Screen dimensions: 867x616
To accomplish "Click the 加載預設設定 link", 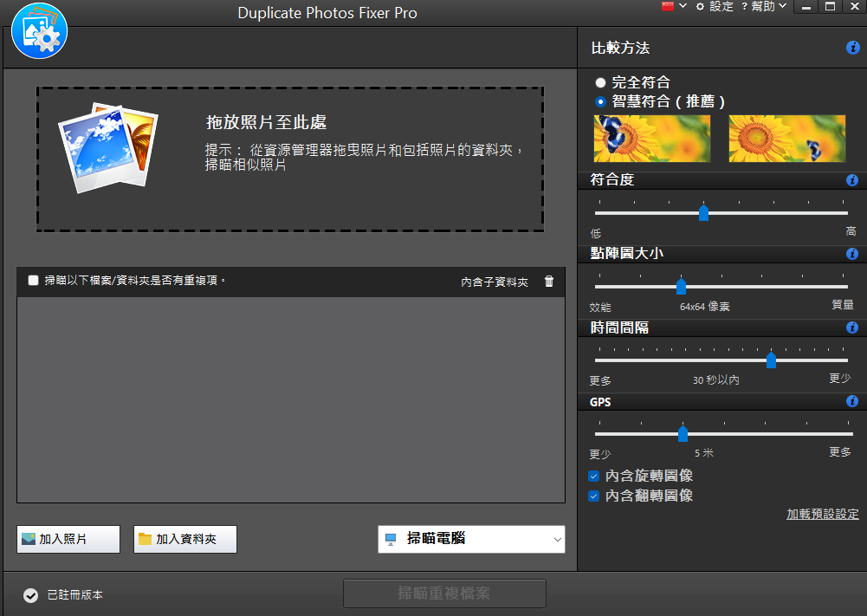I will pos(823,515).
